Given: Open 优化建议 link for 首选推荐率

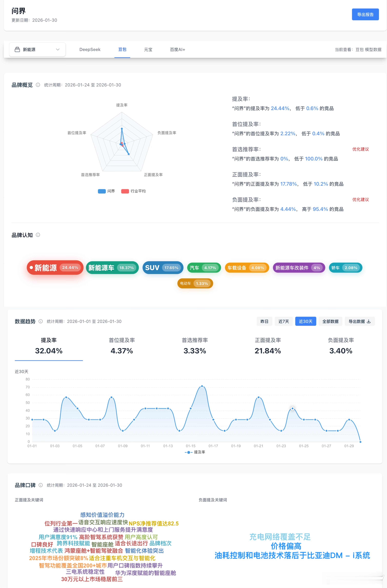Looking at the screenshot, I should click(x=360, y=149).
